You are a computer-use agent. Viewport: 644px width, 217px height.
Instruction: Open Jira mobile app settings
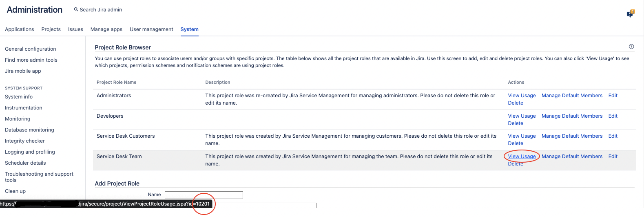[23, 71]
